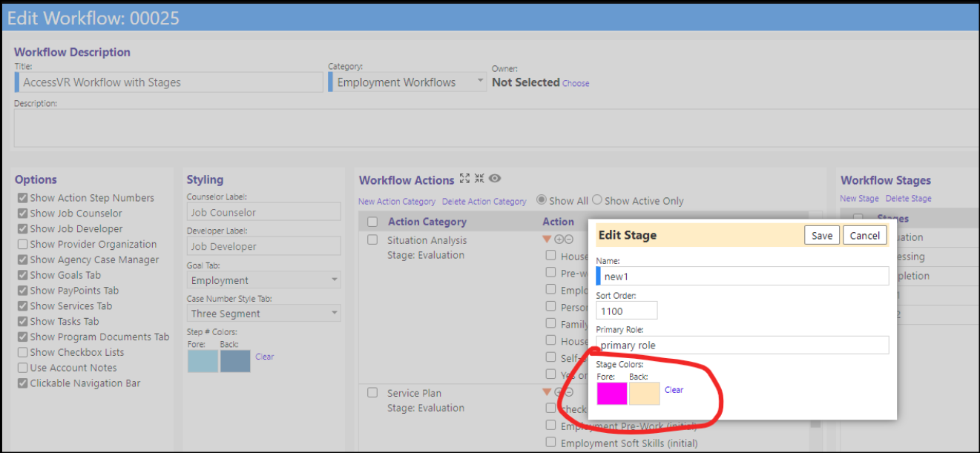Toggle Show Goals Tab checkbox
This screenshot has width=980, height=453.
[23, 275]
